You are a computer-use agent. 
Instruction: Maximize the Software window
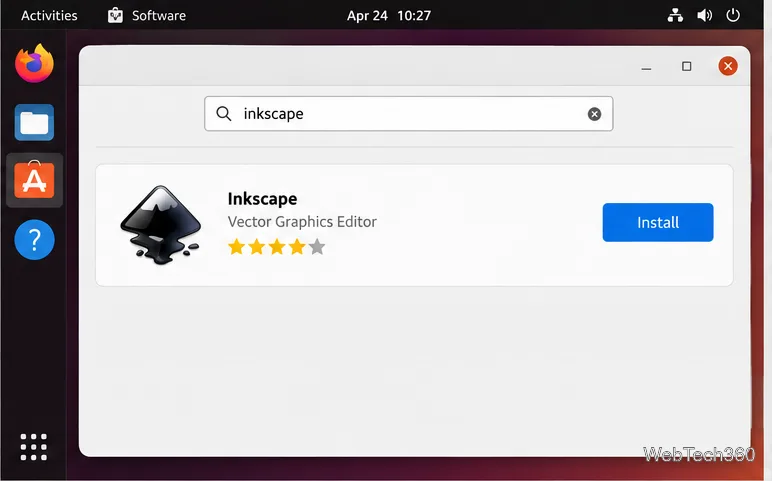[x=686, y=66]
